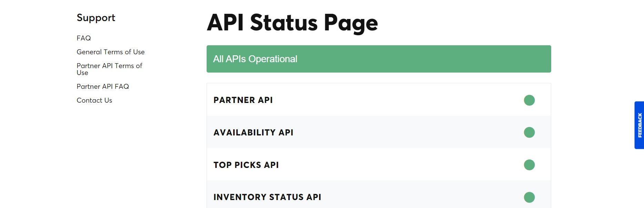Click the Inventory Status API status dot
This screenshot has width=644, height=208.
tap(529, 197)
